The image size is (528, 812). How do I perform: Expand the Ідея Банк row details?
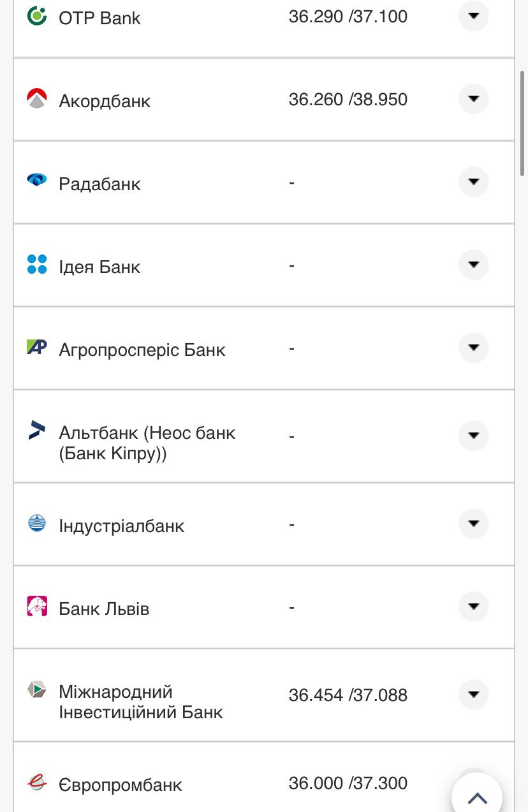(x=473, y=265)
